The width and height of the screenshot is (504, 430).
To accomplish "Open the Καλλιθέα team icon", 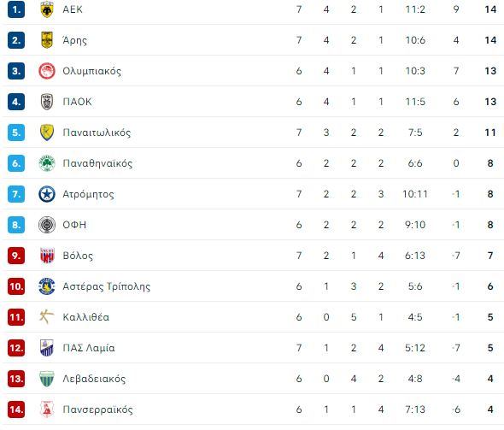I will 47,317.
